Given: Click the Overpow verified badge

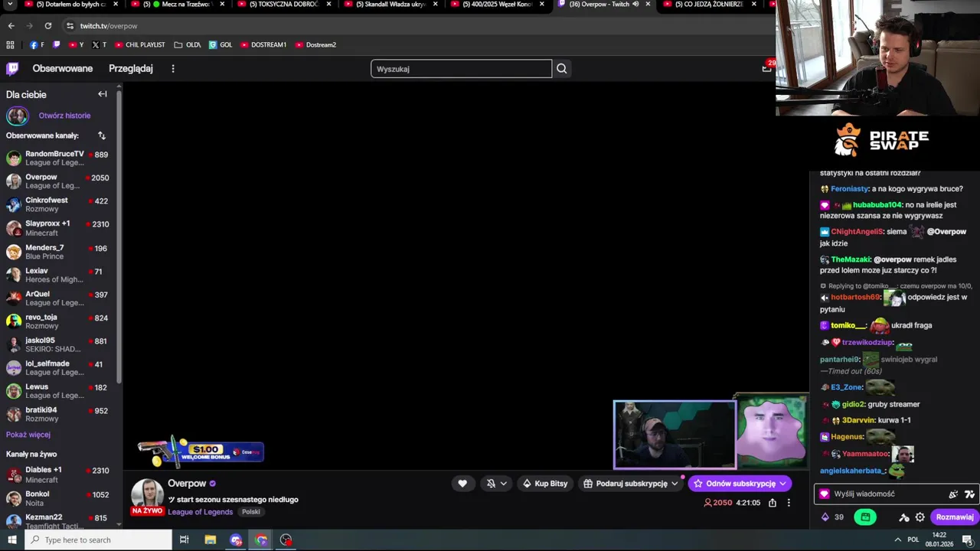Looking at the screenshot, I should coord(213,484).
